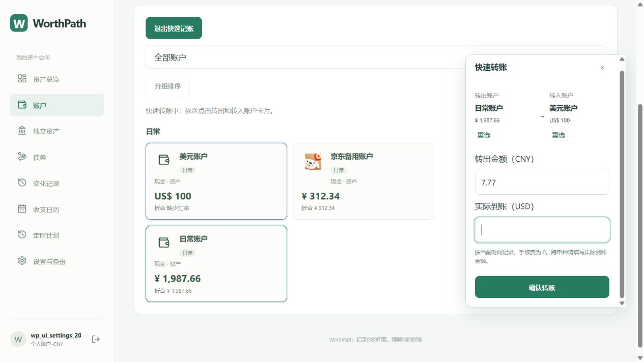Open 定时计划 page
Screen dimensions: 644x362
57,235
